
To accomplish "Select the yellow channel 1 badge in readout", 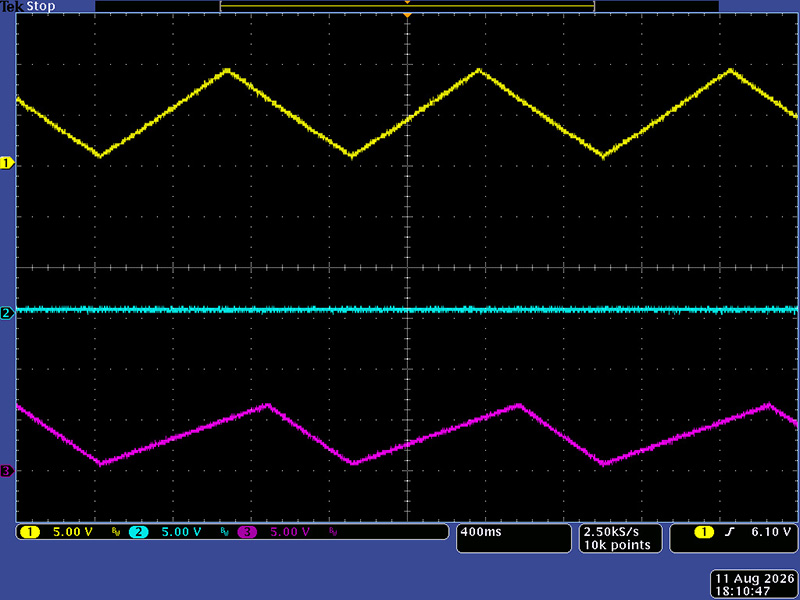I will (x=30, y=532).
